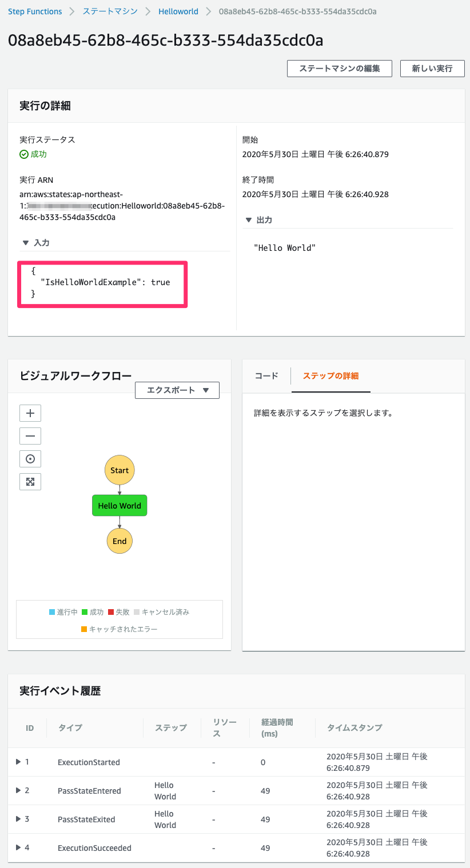470x868 pixels.
Task: Click the fullscreen expand icon in workflow panel
Action: [30, 482]
